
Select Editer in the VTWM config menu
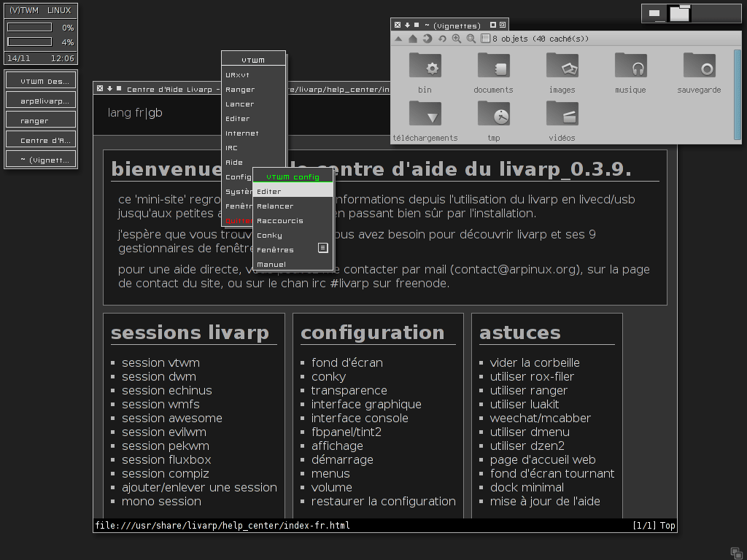pyautogui.click(x=293, y=192)
